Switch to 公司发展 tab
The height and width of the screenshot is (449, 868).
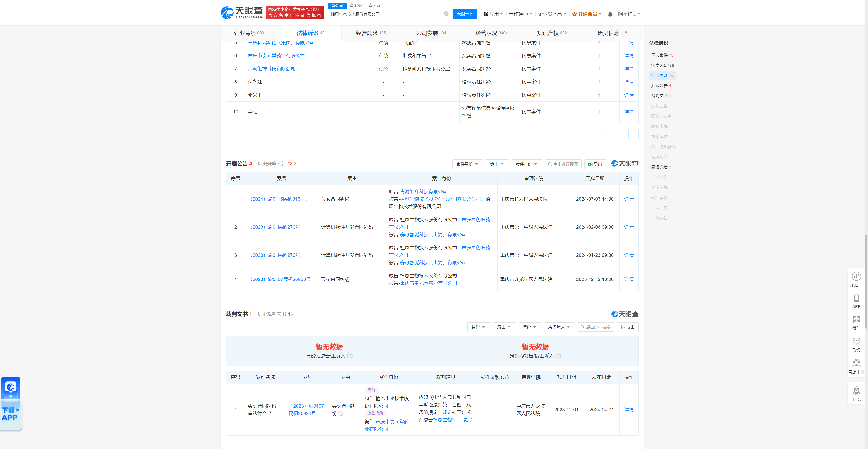(x=431, y=33)
